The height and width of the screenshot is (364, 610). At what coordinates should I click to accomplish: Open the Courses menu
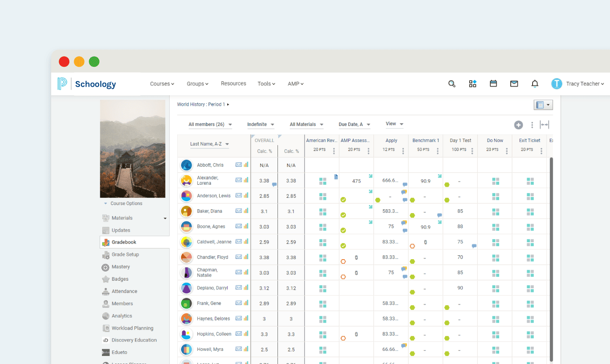coord(162,84)
